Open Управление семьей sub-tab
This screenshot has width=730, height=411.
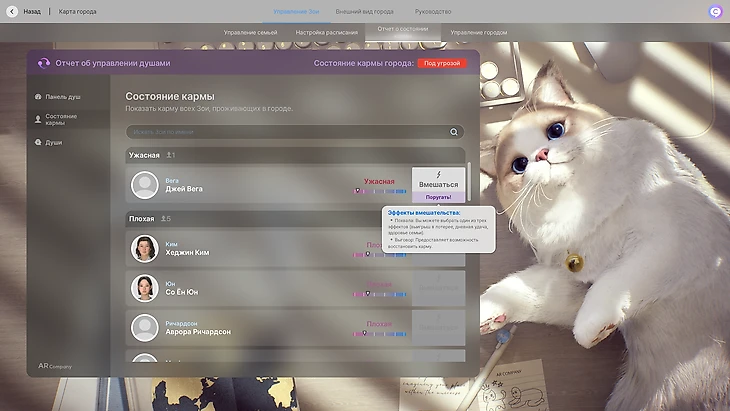click(x=249, y=32)
